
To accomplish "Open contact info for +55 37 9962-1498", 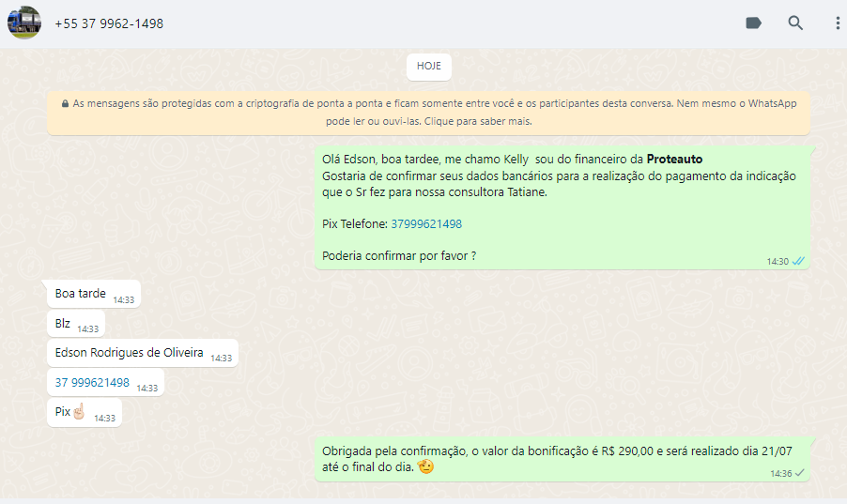I will 109,23.
